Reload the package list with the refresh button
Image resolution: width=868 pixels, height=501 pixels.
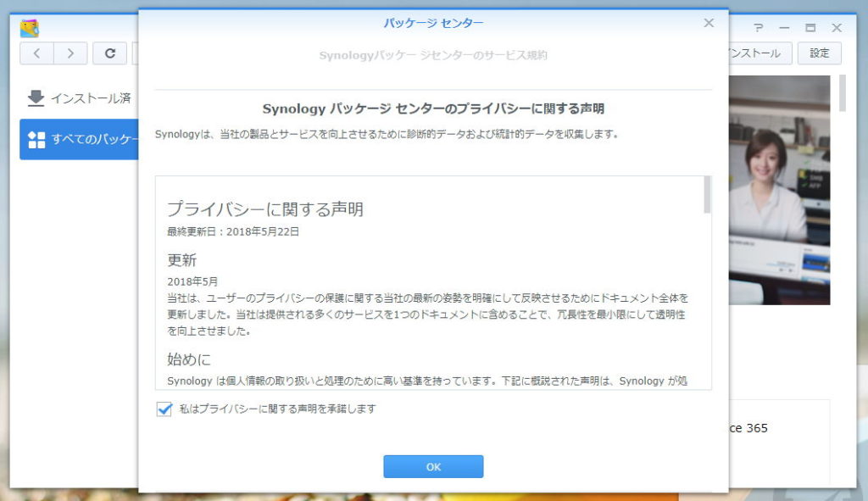[109, 53]
